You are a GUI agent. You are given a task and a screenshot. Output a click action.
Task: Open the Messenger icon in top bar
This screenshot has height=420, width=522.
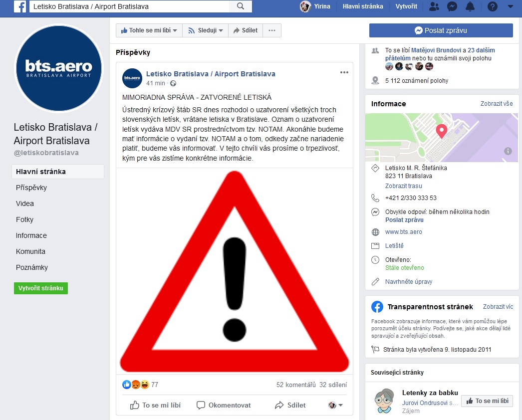tap(452, 6)
